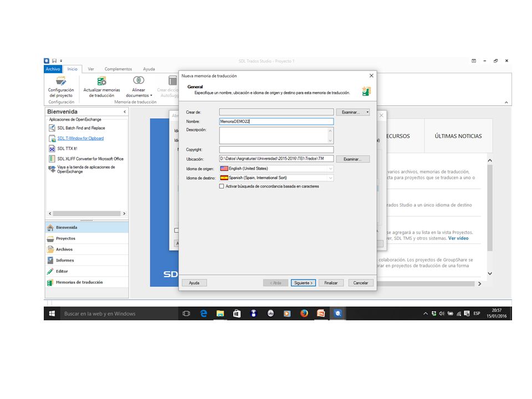The image size is (532, 399).
Task: Select the Inicio ribbon tab
Action: [x=72, y=69]
